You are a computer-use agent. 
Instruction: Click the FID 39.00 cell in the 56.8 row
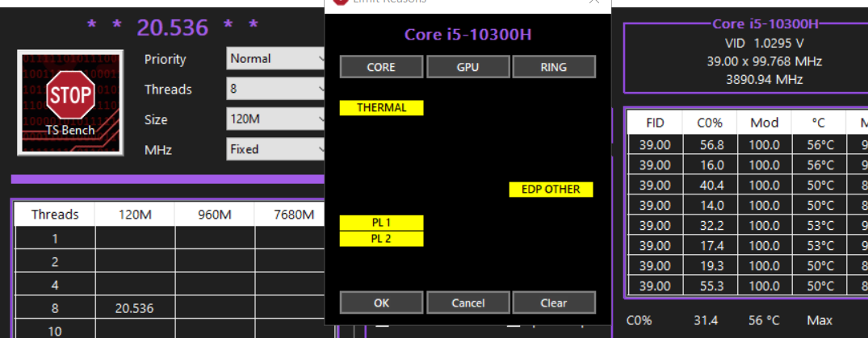[655, 145]
